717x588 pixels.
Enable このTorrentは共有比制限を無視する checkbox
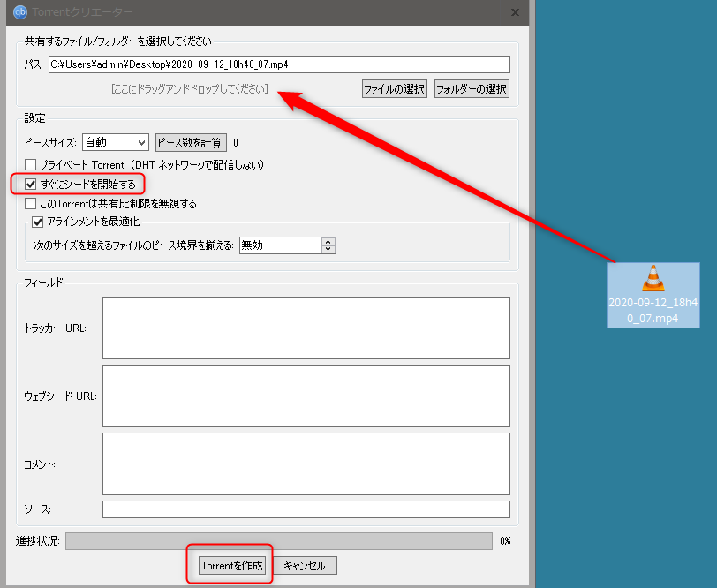(31, 204)
